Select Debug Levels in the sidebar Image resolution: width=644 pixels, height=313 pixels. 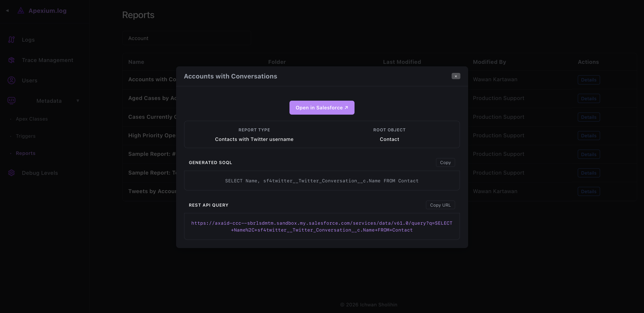pyautogui.click(x=40, y=173)
